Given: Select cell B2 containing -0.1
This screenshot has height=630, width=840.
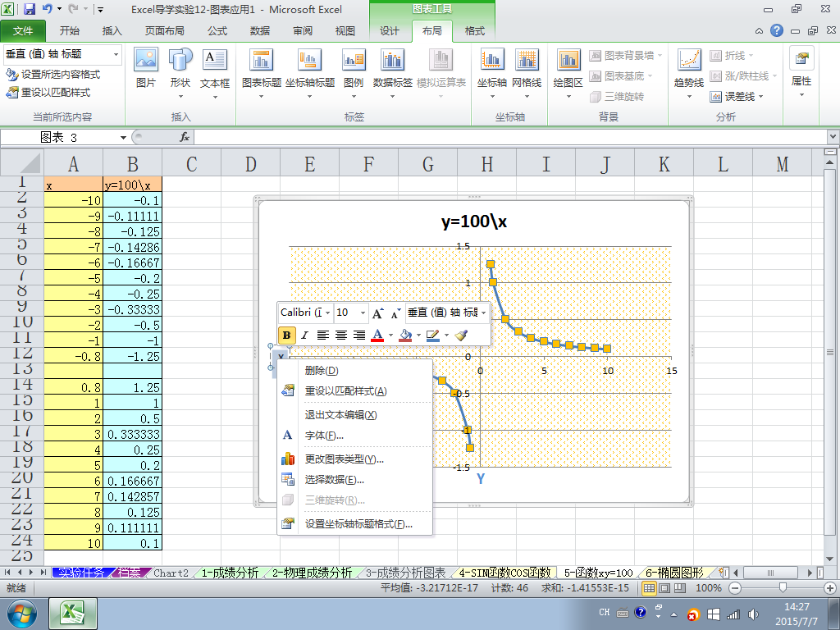Looking at the screenshot, I should coord(132,200).
